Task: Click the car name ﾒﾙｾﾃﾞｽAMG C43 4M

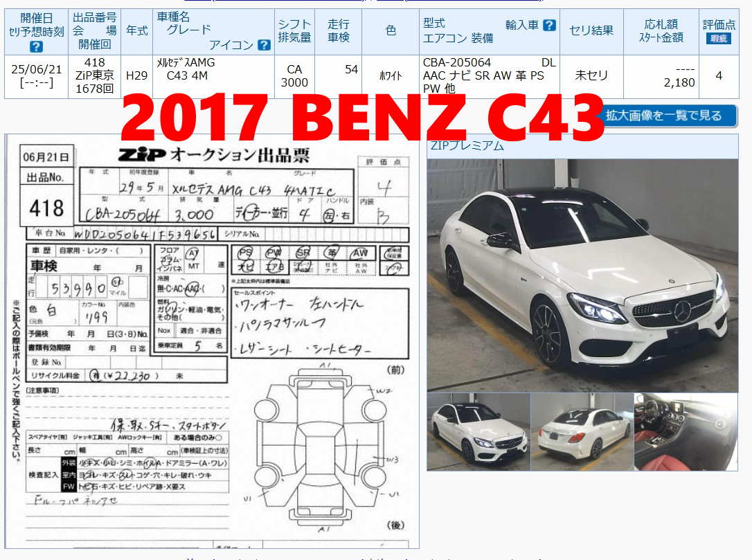Action: [x=186, y=69]
